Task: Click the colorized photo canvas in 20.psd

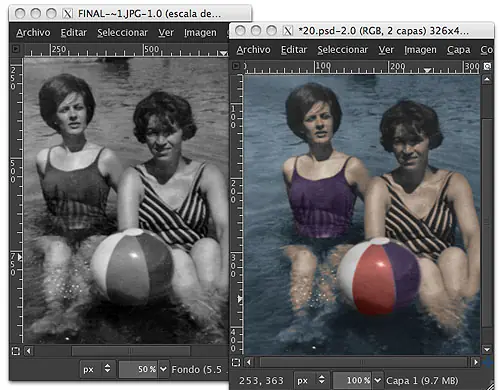Action: [x=362, y=215]
